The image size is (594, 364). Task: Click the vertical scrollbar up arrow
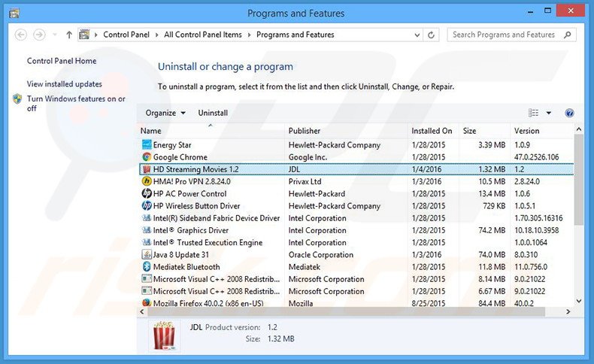click(578, 129)
